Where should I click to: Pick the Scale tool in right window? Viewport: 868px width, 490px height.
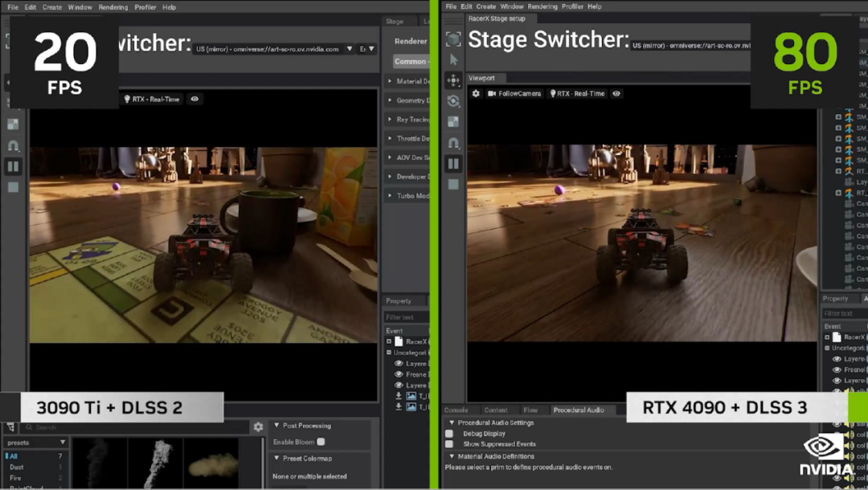click(x=453, y=121)
